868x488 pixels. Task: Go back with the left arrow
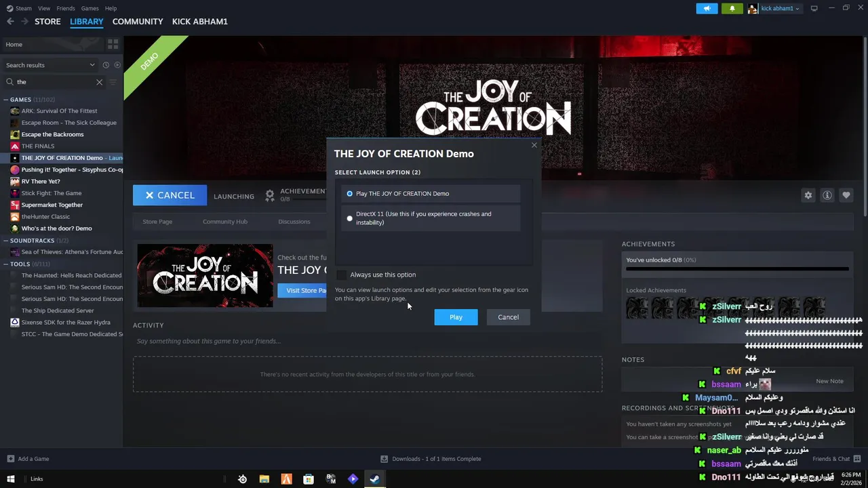pos(10,21)
